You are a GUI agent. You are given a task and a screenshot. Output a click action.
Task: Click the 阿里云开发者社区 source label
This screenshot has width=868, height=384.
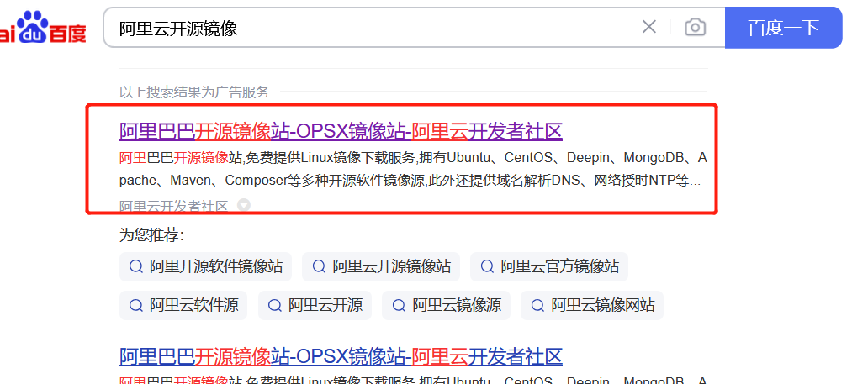[x=174, y=207]
